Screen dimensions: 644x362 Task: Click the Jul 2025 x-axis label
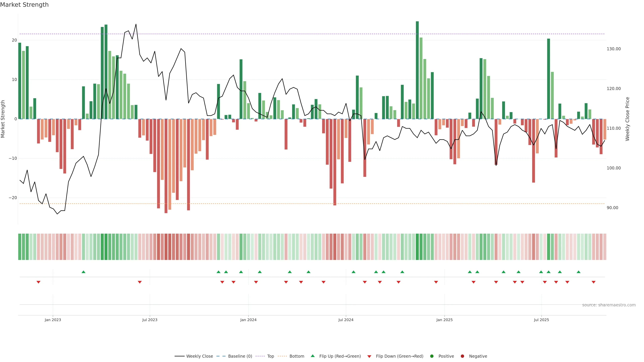point(541,320)
